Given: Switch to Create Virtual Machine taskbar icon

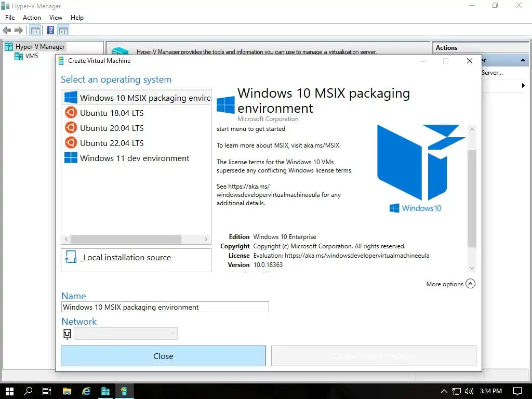Looking at the screenshot, I should [125, 391].
